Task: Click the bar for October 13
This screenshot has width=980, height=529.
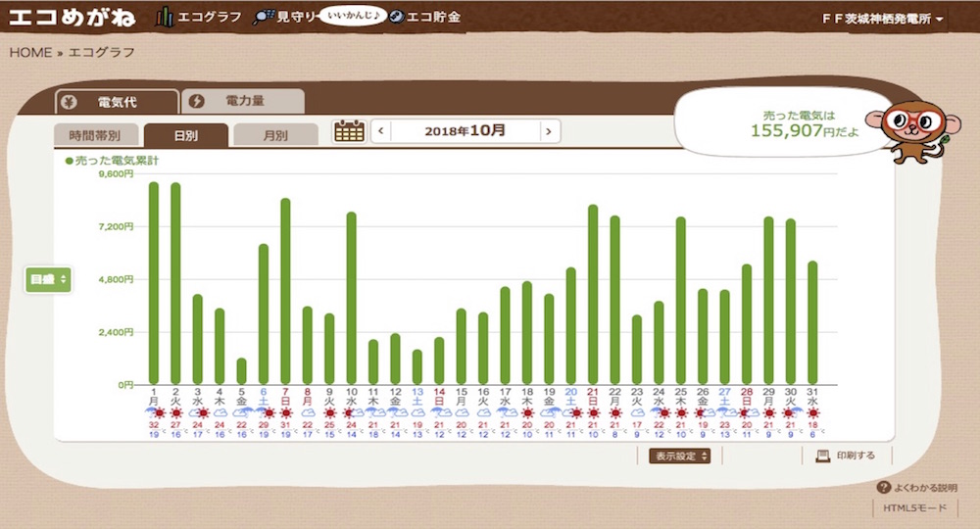Action: 417,367
